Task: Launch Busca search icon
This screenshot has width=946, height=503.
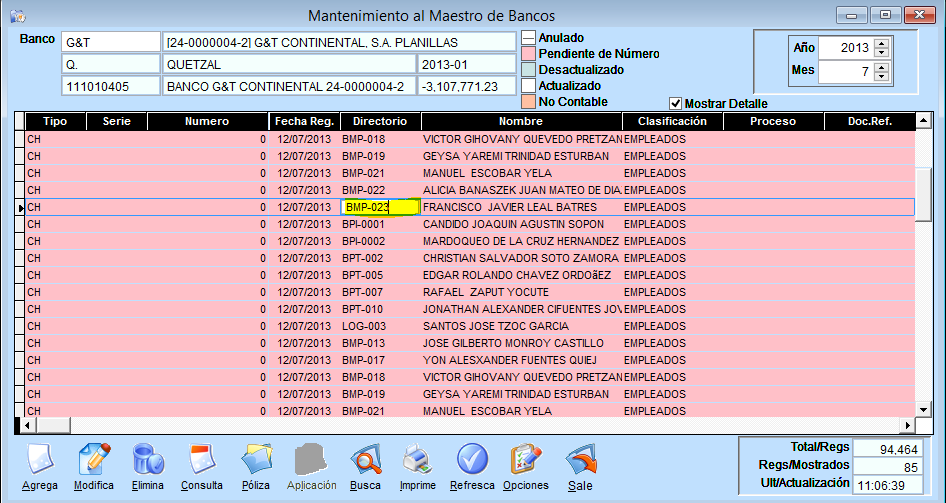Action: point(364,461)
